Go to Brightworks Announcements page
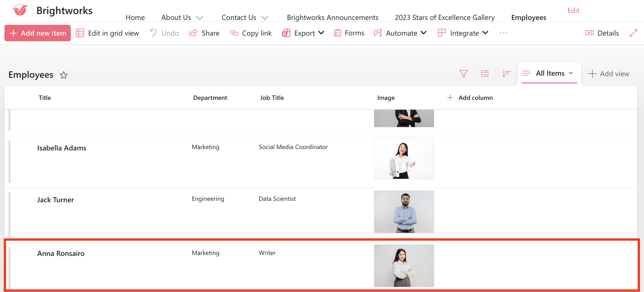The width and height of the screenshot is (644, 292). [x=332, y=18]
